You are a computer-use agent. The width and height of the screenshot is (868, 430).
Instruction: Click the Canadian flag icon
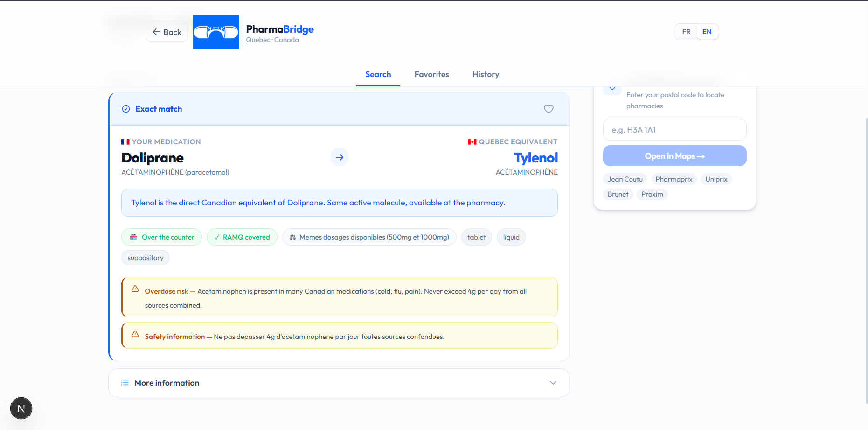(x=472, y=142)
